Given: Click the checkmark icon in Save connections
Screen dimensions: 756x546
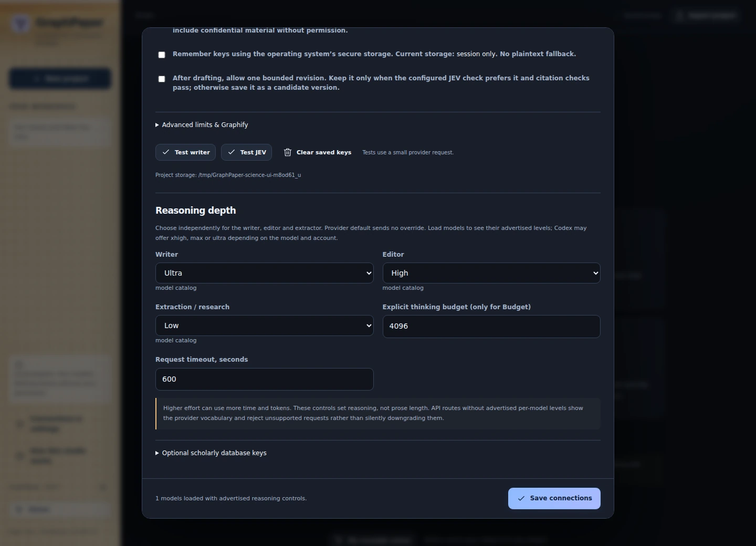Looking at the screenshot, I should [521, 499].
